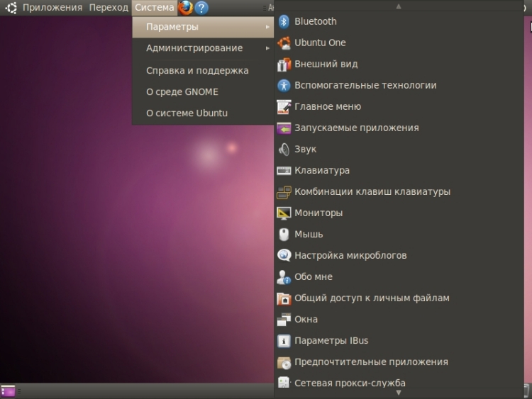Select Справка и поддержка
Screen dimensions: 532x399
point(197,70)
